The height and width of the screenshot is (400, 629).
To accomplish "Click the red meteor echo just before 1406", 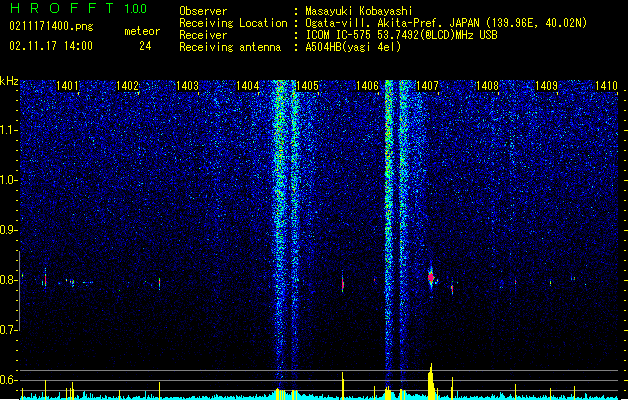I will [343, 284].
